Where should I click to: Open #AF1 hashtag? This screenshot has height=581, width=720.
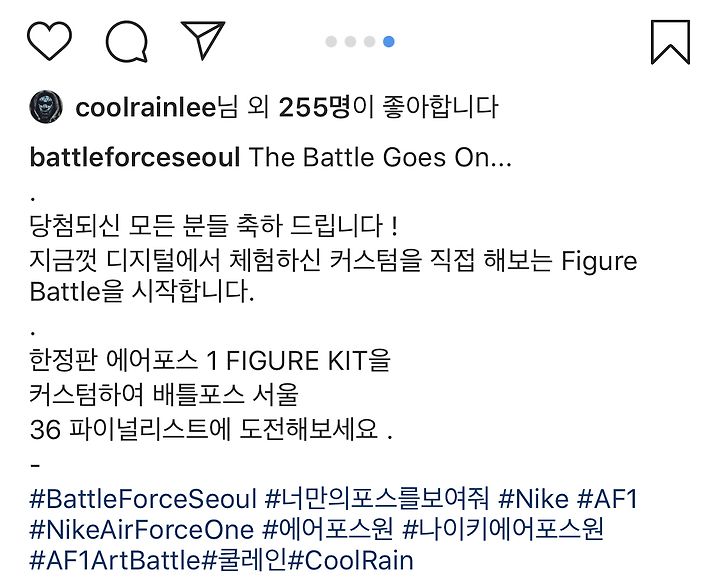pyautogui.click(x=608, y=499)
